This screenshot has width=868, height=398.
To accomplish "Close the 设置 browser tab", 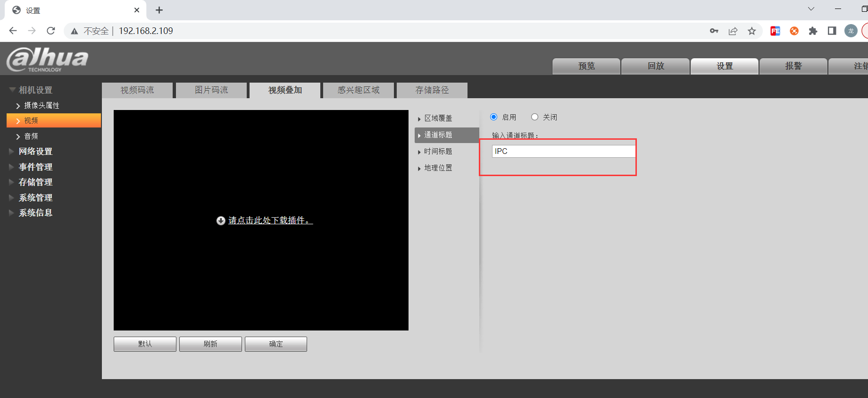I will (x=137, y=10).
